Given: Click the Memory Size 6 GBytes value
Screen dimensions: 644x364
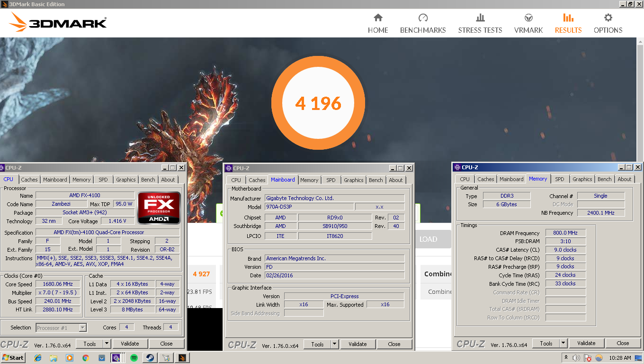Looking at the screenshot, I should pyautogui.click(x=506, y=204).
